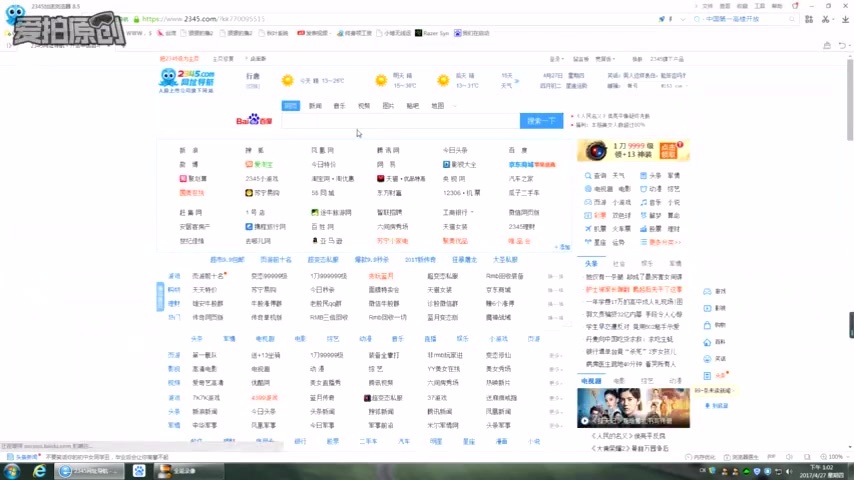Image resolution: width=854 pixels, height=480 pixels.
Task: Select the 贴吧 search tab
Action: coord(413,106)
